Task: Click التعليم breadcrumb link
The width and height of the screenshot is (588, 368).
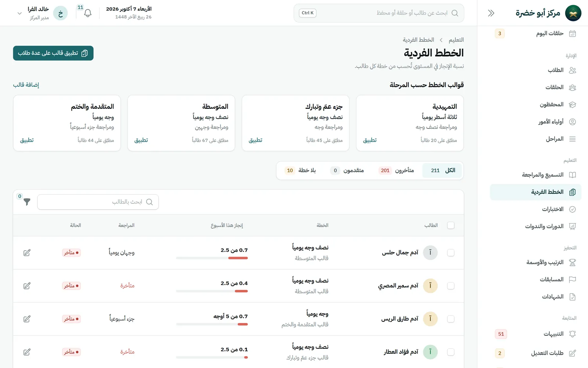Action: (456, 40)
